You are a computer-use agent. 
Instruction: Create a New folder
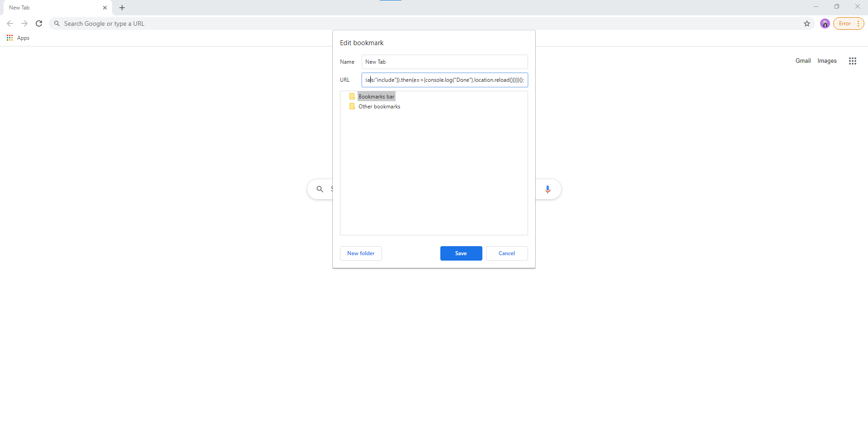(361, 253)
